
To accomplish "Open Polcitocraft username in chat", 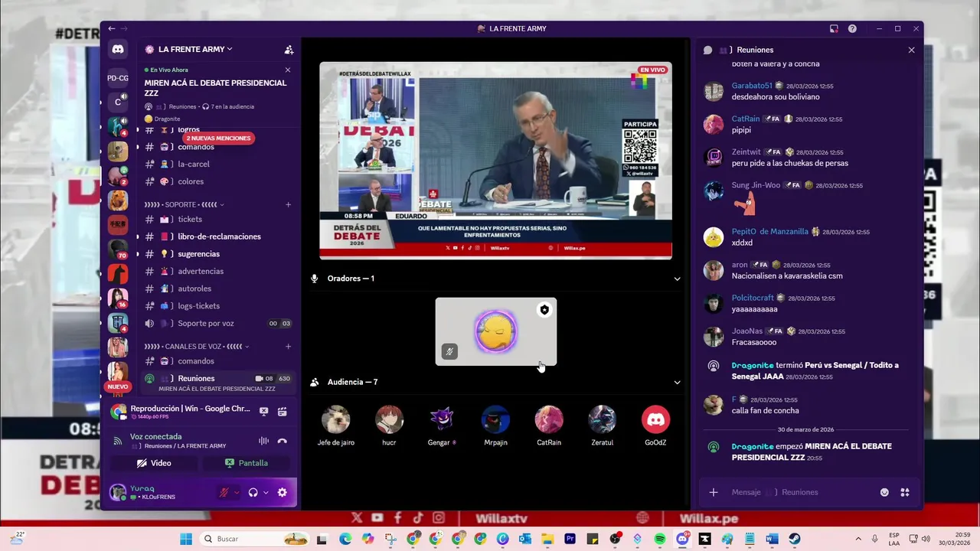I will point(753,298).
